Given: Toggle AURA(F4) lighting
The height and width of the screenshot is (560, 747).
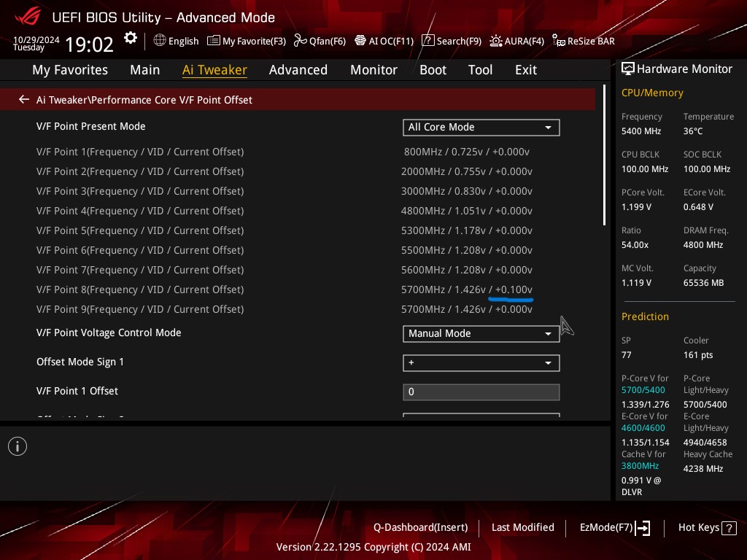Looking at the screenshot, I should [x=516, y=41].
